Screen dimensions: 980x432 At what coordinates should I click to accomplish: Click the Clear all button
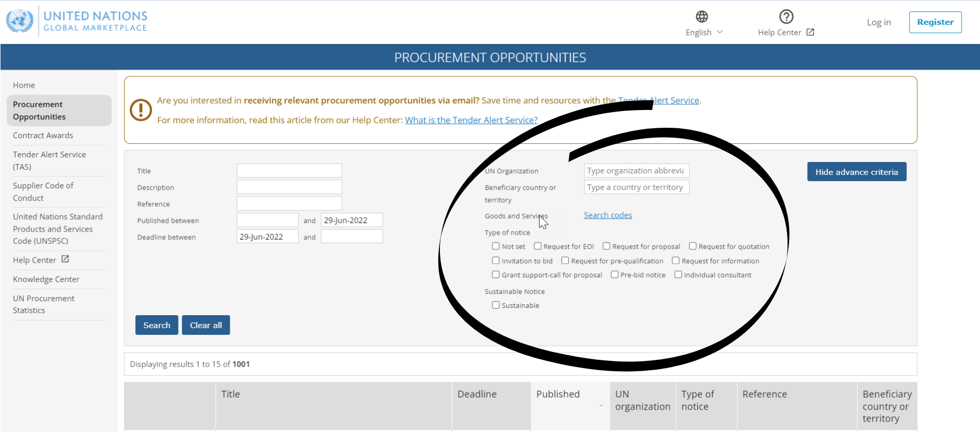pyautogui.click(x=206, y=325)
